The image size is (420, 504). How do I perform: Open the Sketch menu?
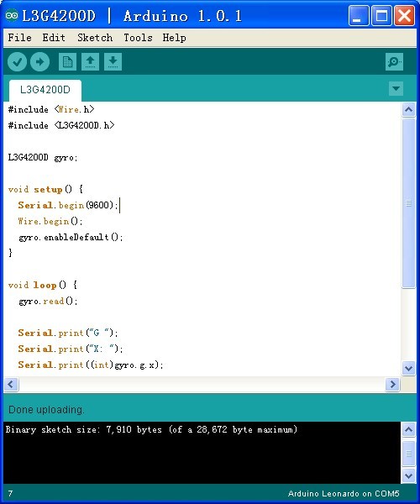95,38
